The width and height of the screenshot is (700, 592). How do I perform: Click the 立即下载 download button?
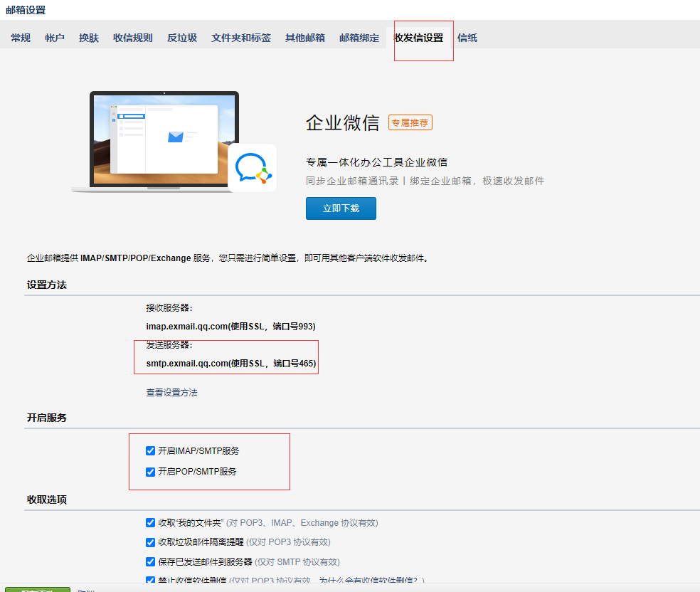(341, 208)
